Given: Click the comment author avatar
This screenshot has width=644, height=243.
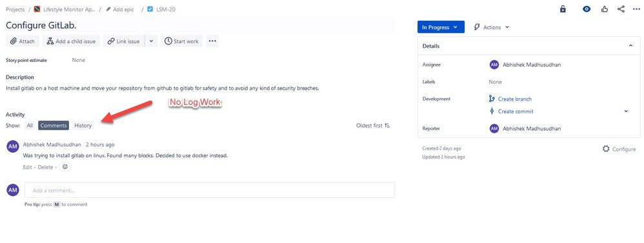Looking at the screenshot, I should click(x=13, y=146).
